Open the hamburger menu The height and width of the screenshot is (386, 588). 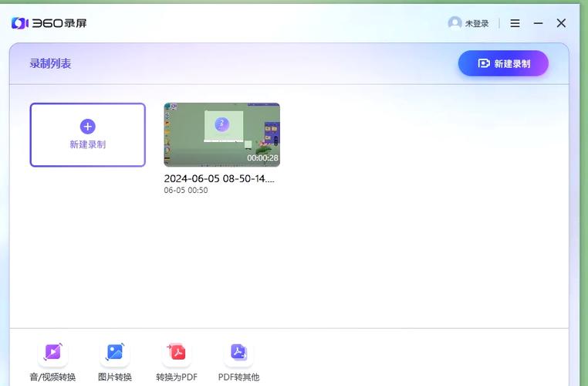[x=515, y=23]
